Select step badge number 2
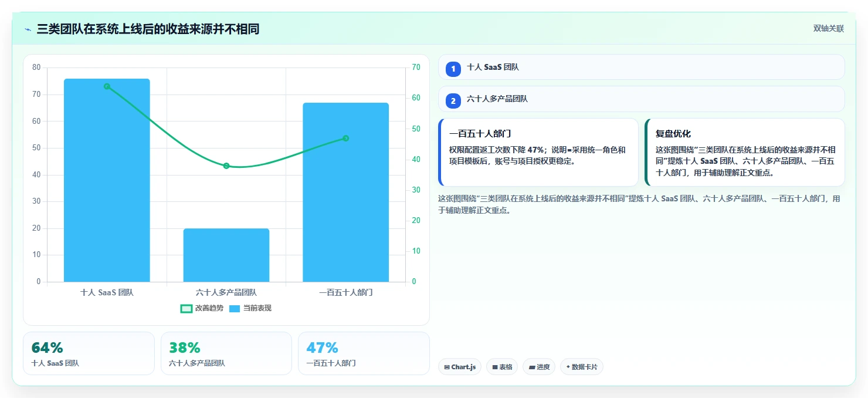Viewport: 868px width, 398px height. pos(453,100)
